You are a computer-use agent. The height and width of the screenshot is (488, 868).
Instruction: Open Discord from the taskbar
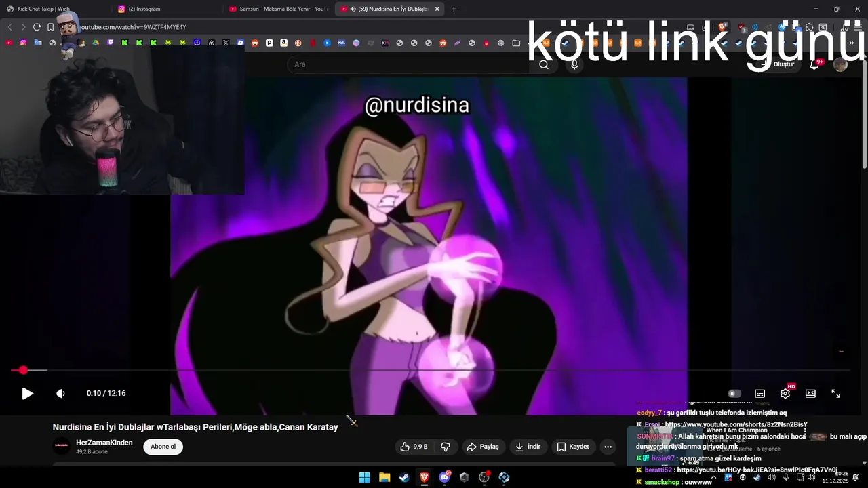point(444,477)
